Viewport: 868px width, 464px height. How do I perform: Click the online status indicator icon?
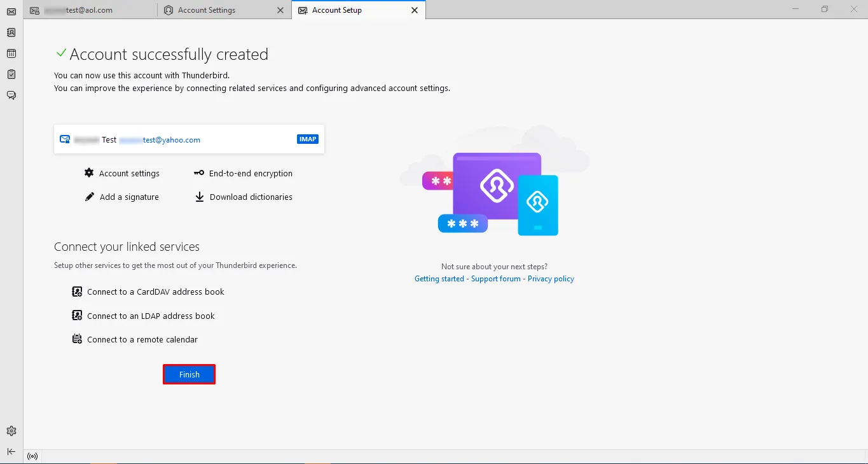pos(32,456)
